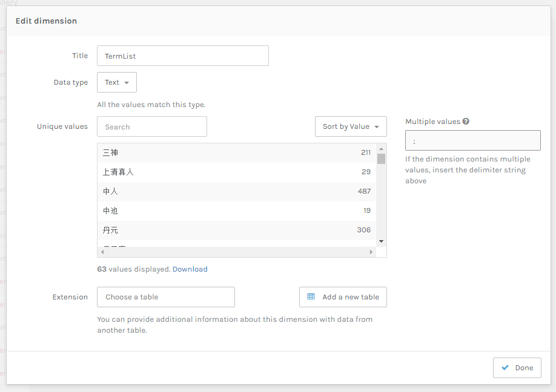The image size is (556, 392).
Task: Select the 中人 row with 487
Action: coord(236,191)
